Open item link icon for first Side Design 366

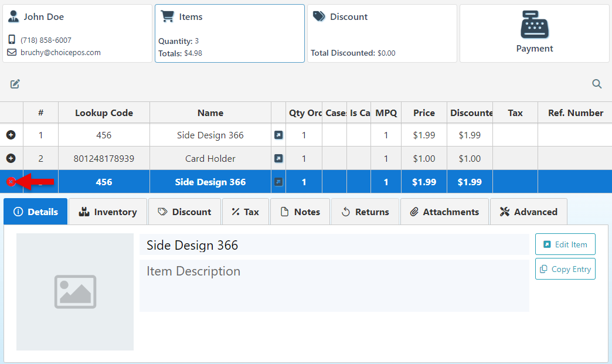[x=278, y=135]
